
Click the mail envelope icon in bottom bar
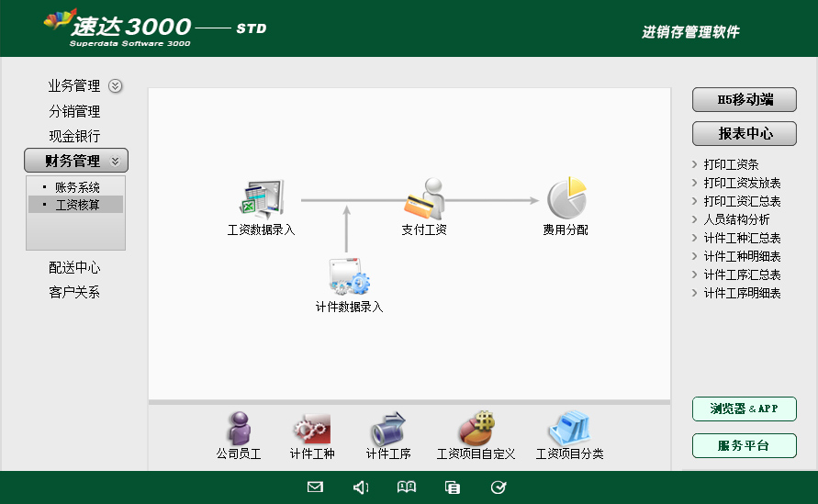click(x=315, y=487)
